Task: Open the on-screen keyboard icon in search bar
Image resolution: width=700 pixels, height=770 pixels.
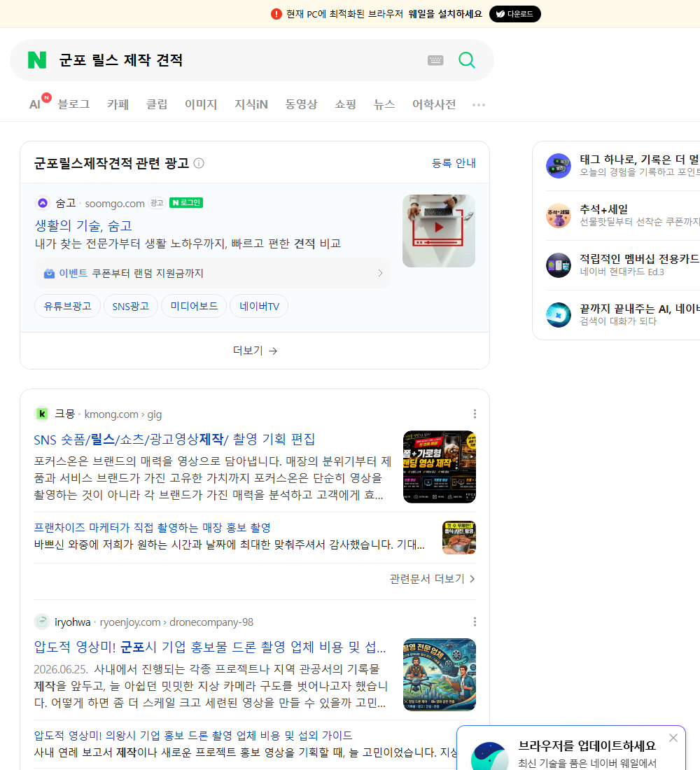Action: (x=435, y=60)
